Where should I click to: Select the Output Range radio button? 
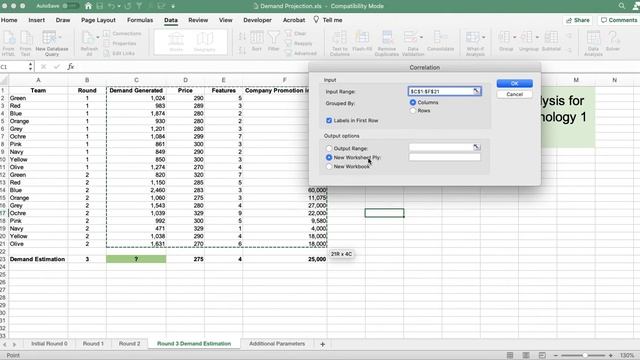[329, 148]
